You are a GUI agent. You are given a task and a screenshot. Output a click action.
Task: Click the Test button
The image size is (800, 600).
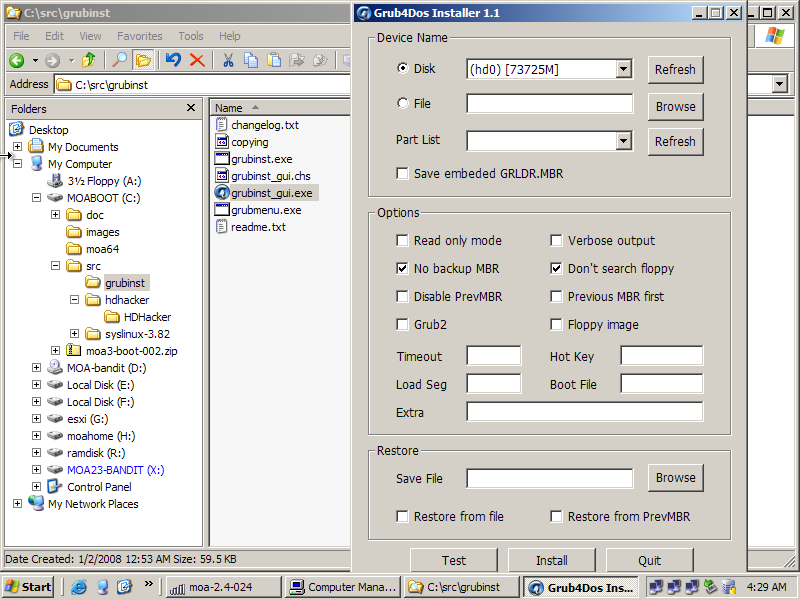point(453,560)
